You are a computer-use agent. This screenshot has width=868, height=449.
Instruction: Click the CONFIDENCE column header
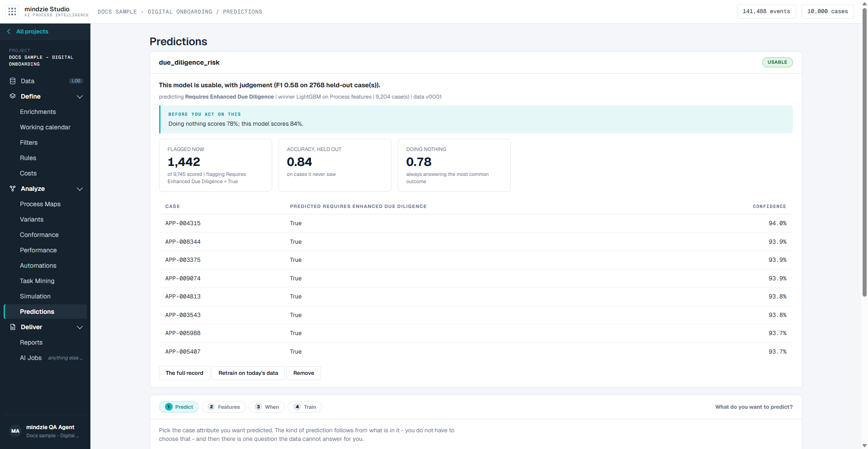pos(769,207)
